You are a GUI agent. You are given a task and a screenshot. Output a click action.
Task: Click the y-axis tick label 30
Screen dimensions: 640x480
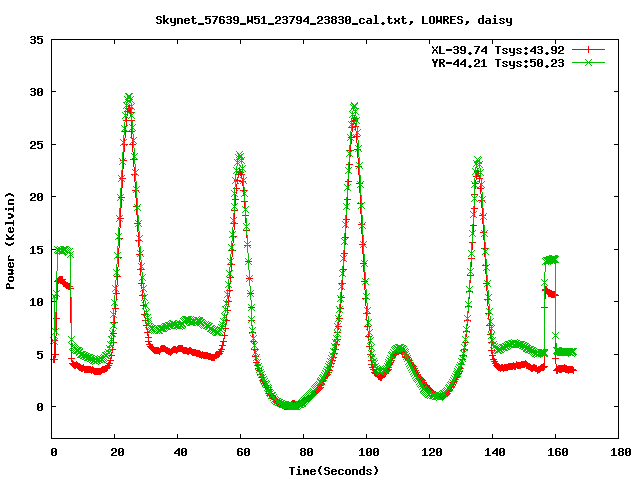36,92
